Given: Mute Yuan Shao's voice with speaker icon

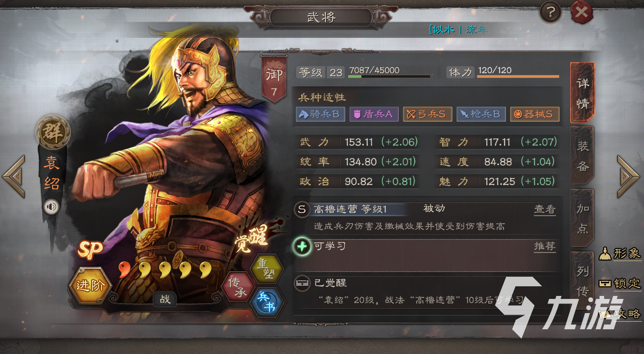Looking at the screenshot, I should pos(51,207).
